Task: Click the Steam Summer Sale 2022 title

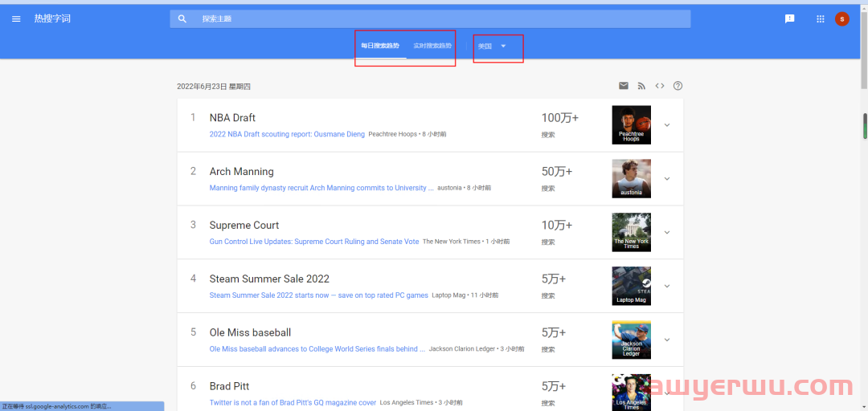Action: [269, 279]
